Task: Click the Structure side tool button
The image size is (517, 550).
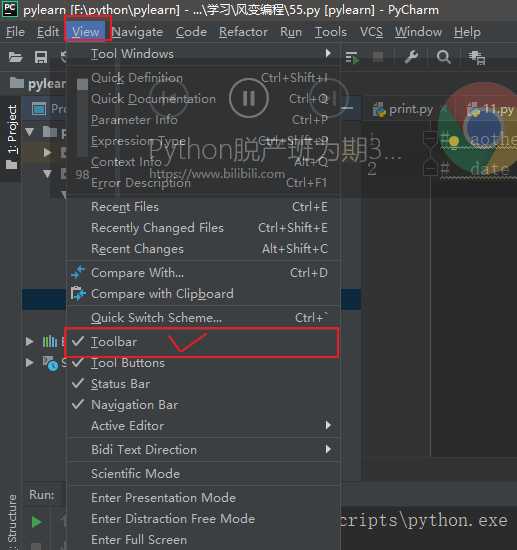Action: click(12, 521)
